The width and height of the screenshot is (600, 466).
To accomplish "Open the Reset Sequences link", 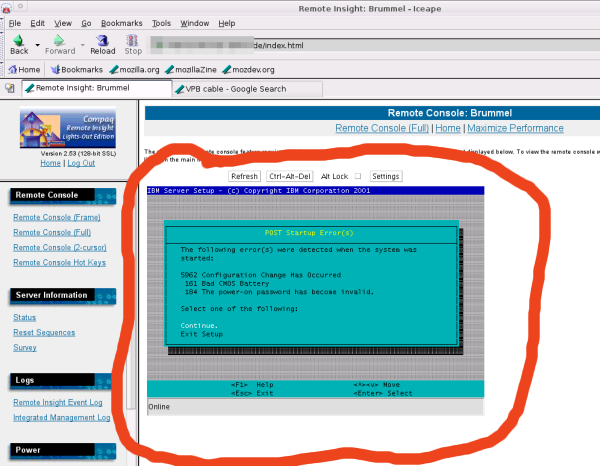I will point(44,332).
